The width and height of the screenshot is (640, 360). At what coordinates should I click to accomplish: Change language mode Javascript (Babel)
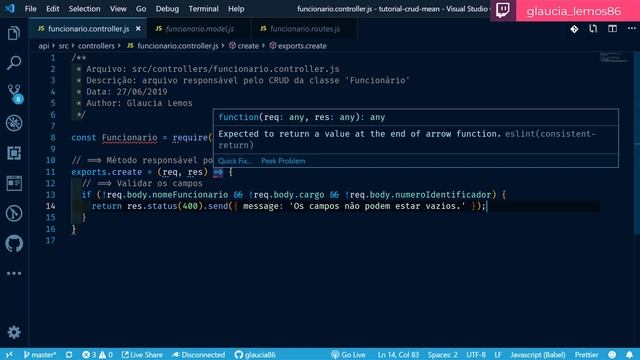538,355
